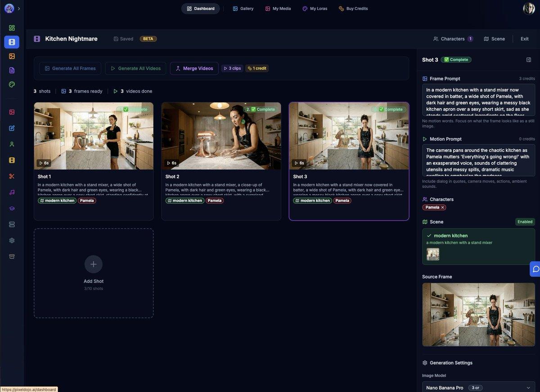The height and width of the screenshot is (392, 540).
Task: Click the Merge Videos button
Action: click(x=194, y=68)
